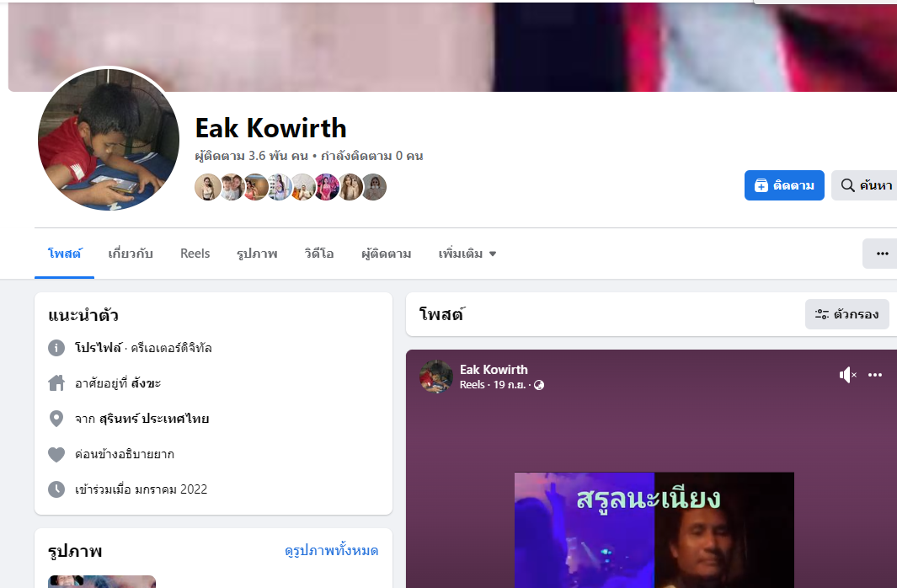This screenshot has width=897, height=588.
Task: Click the สังขะ current city link
Action: [146, 383]
